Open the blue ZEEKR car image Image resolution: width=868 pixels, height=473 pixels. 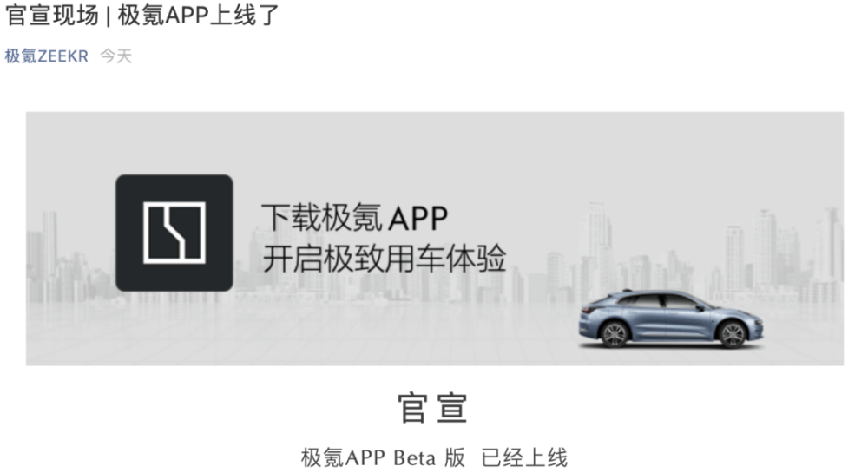[x=670, y=319]
